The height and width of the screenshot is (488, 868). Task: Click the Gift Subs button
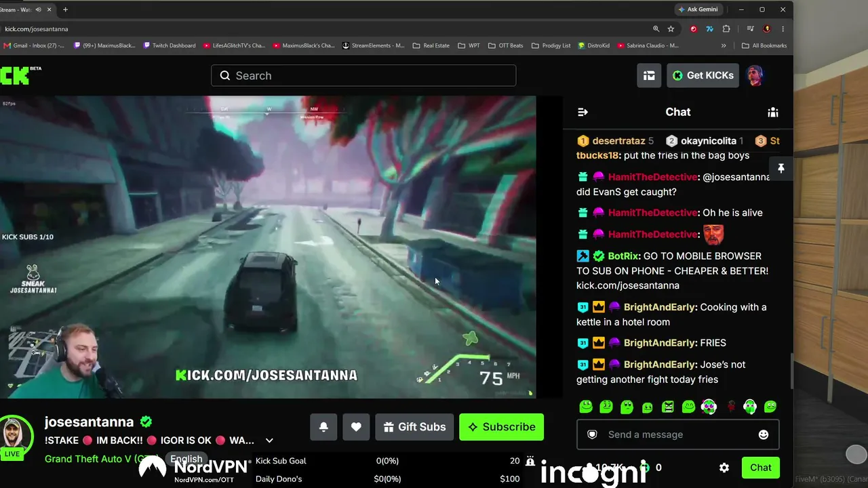tap(414, 427)
